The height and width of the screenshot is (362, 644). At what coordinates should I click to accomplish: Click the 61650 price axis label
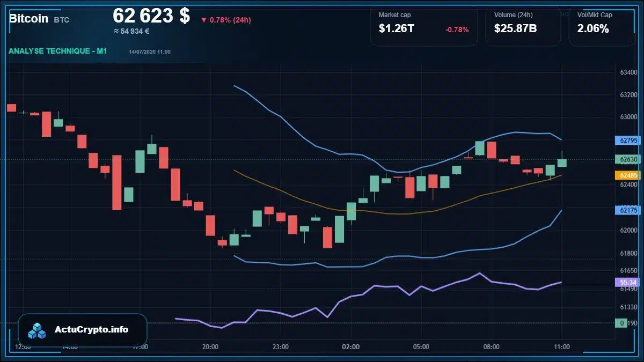(x=628, y=271)
